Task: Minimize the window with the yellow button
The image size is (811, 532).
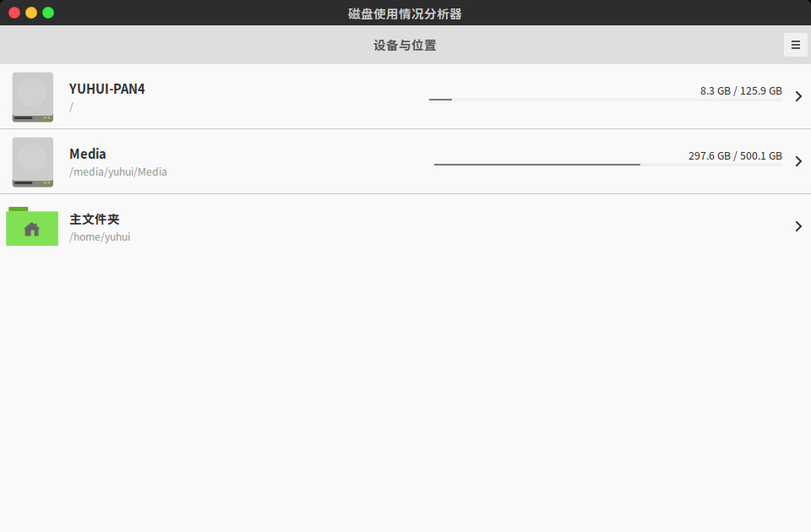Action: click(x=31, y=13)
